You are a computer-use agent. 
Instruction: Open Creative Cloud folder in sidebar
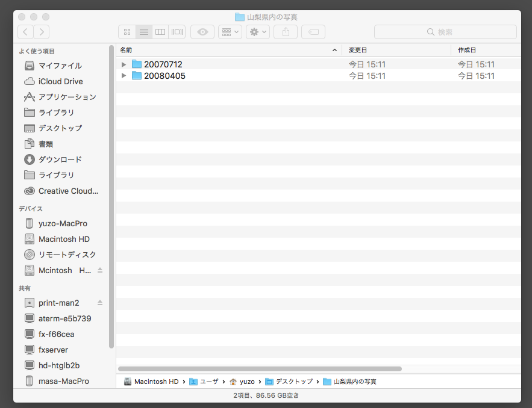61,191
